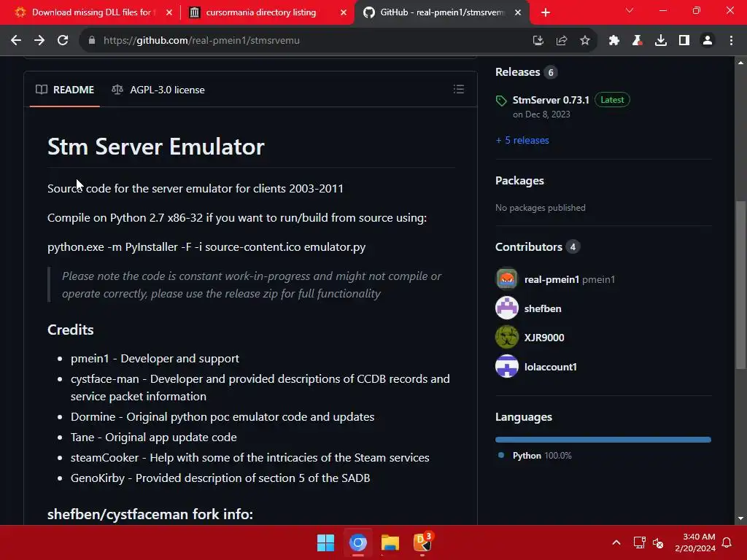The width and height of the screenshot is (747, 560).
Task: Open the notifications bell icon
Action: (x=727, y=542)
